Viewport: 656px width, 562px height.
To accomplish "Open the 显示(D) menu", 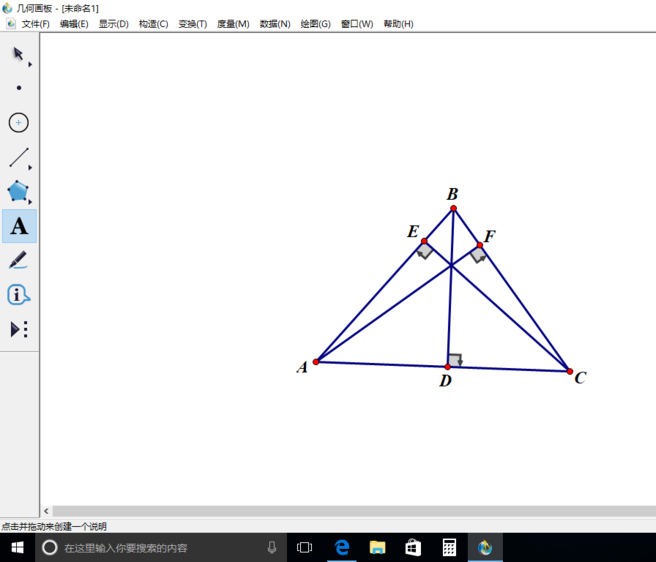I will click(113, 24).
